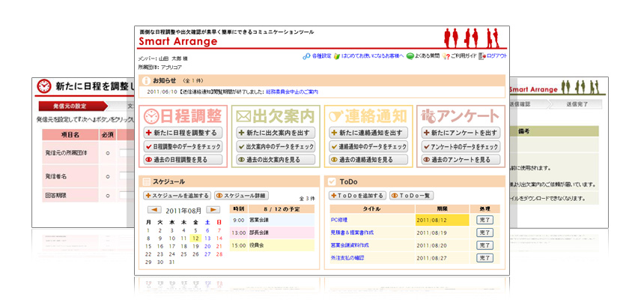The height and width of the screenshot is (300, 644).
Task: Click 新たに日程を調整する button
Action: pyautogui.click(x=183, y=133)
